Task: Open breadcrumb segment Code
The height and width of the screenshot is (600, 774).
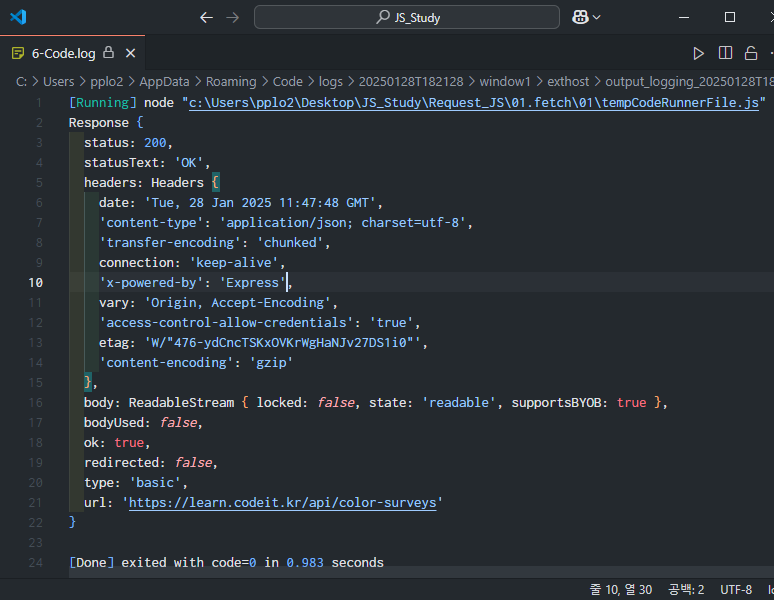Action: coord(287,81)
